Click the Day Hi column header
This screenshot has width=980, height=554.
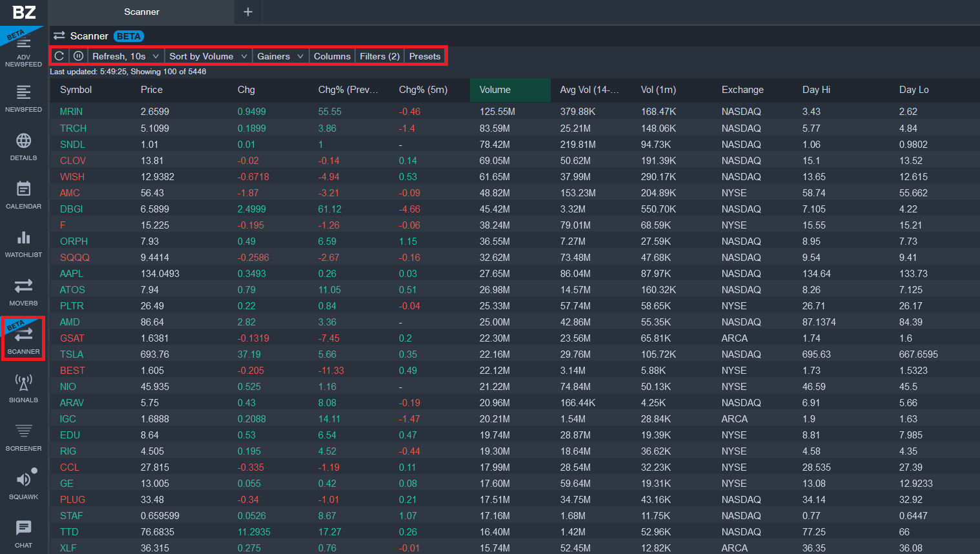[816, 90]
